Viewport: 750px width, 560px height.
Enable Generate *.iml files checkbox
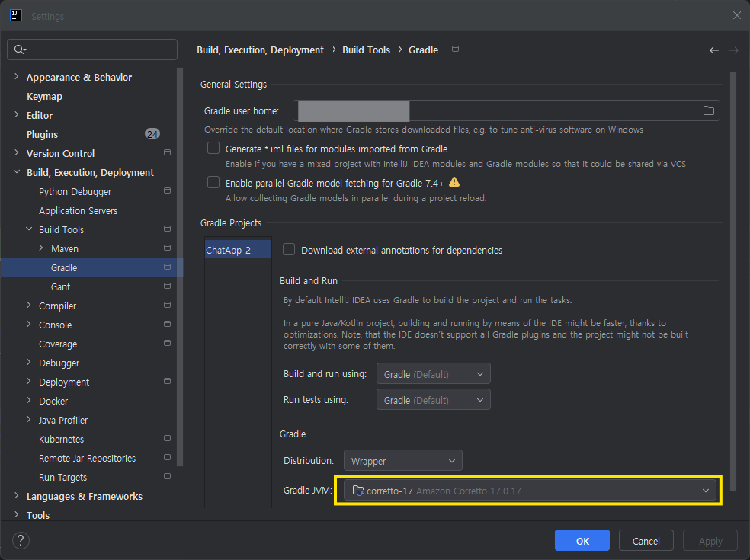tap(213, 149)
